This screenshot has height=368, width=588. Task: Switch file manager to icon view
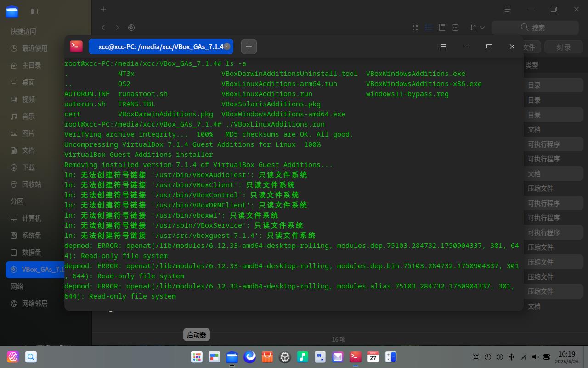pos(415,28)
